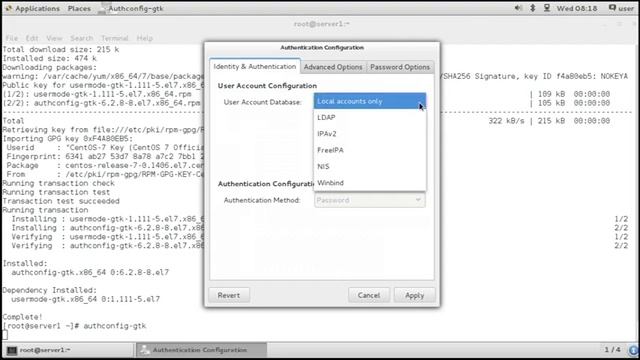This screenshot has height=360, width=640.
Task: Click 'Total download size: 215 k' line
Action: coord(61,49)
